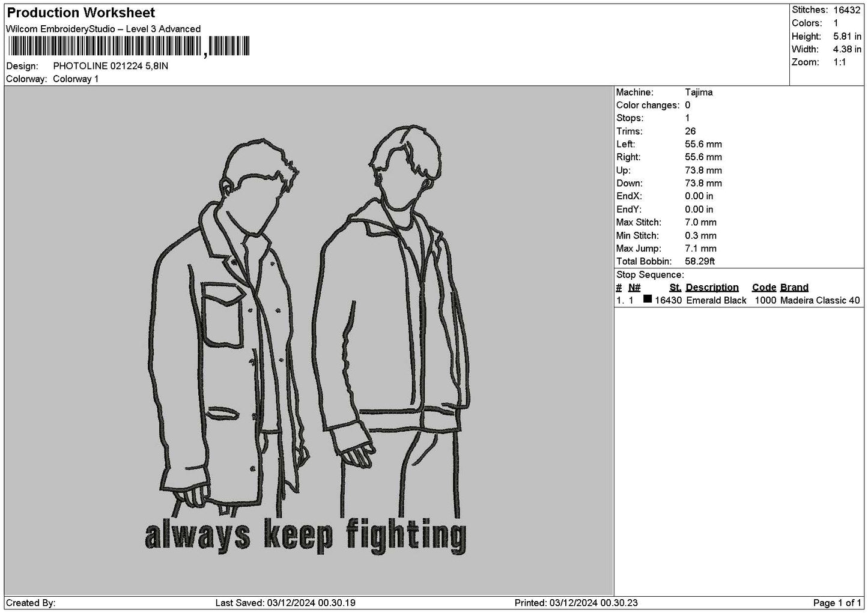The image size is (868, 613).
Task: Click the Created By label
Action: [x=31, y=603]
